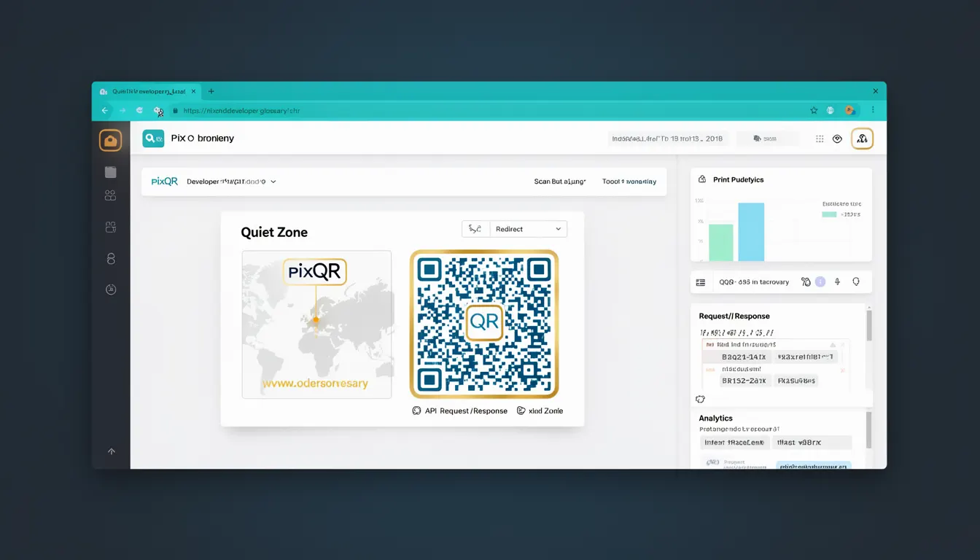Screen dimensions: 980x560
Task: Open the Scan But aluing tab
Action: (x=560, y=182)
